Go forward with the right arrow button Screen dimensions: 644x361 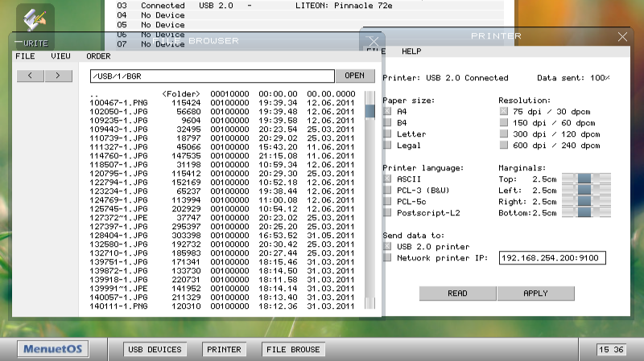pyautogui.click(x=58, y=76)
